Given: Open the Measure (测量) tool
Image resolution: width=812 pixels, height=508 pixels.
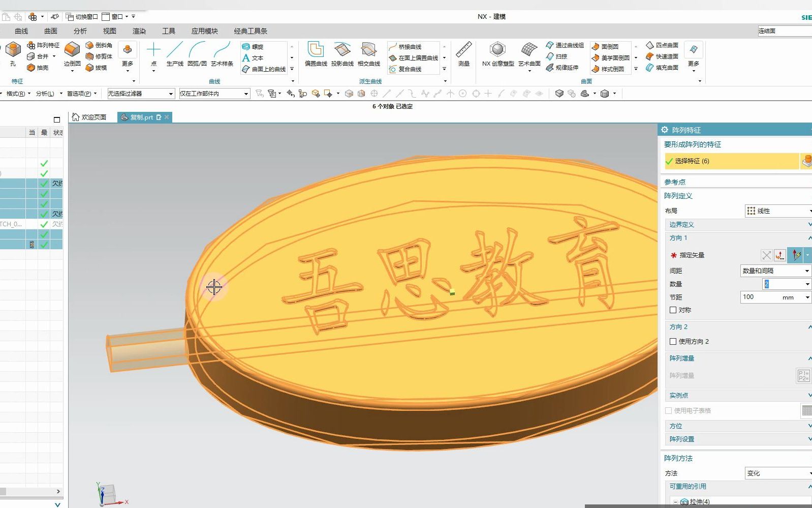Looking at the screenshot, I should [x=464, y=54].
